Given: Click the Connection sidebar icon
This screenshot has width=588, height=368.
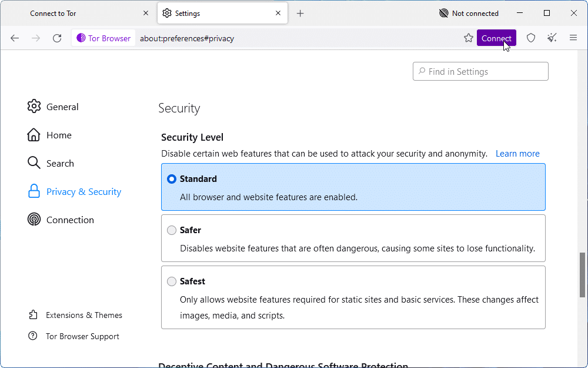Looking at the screenshot, I should 34,220.
